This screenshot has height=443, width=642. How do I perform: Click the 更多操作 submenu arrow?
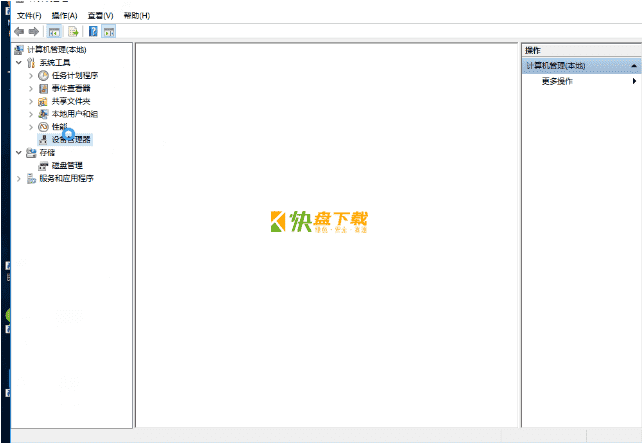click(634, 81)
